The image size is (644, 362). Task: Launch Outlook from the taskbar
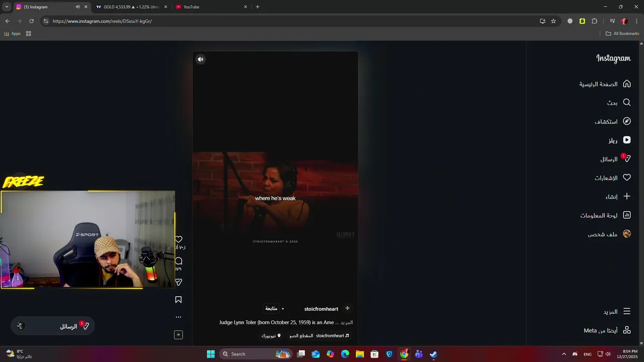pos(315,354)
